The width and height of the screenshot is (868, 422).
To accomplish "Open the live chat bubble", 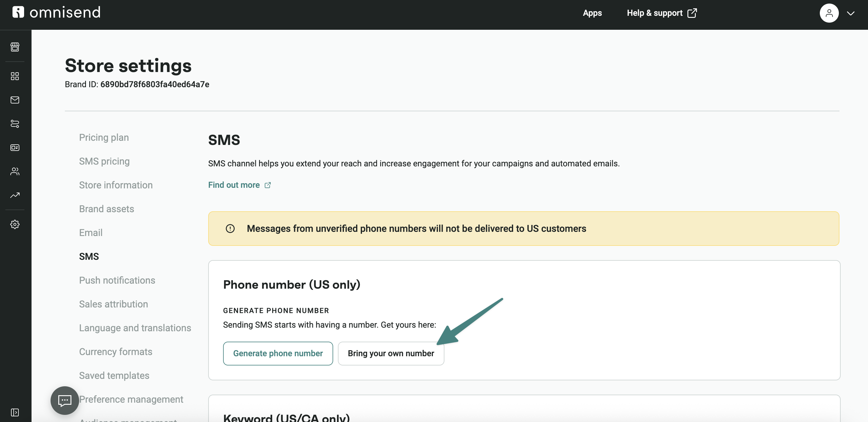I will pos(65,401).
